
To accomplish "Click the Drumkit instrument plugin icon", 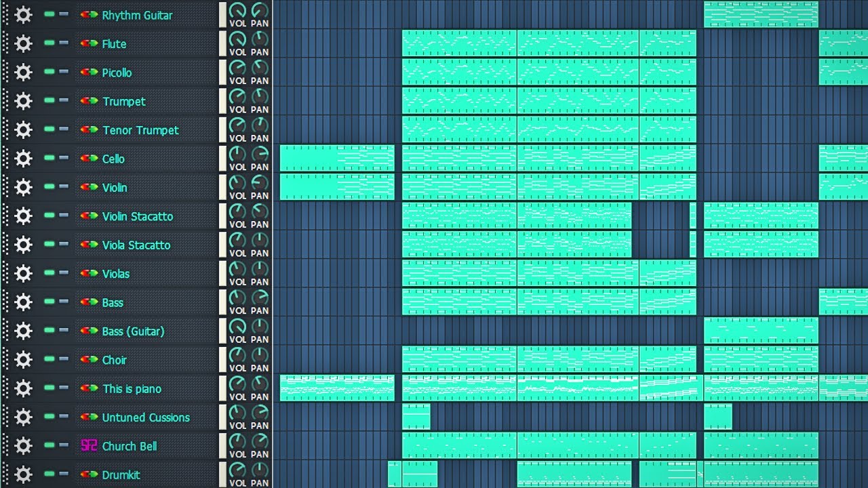I will (x=89, y=474).
